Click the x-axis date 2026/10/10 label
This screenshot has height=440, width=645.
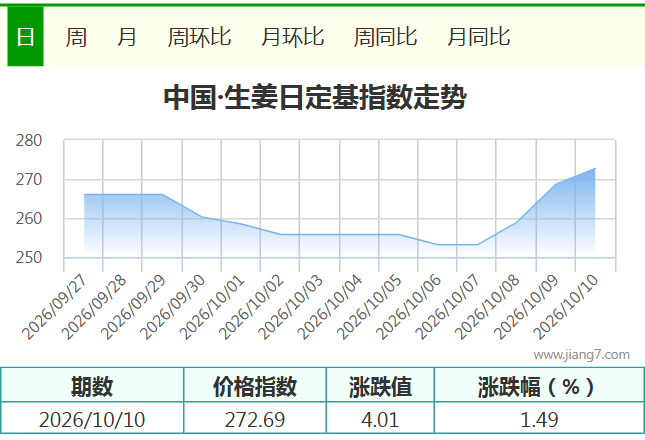point(565,307)
